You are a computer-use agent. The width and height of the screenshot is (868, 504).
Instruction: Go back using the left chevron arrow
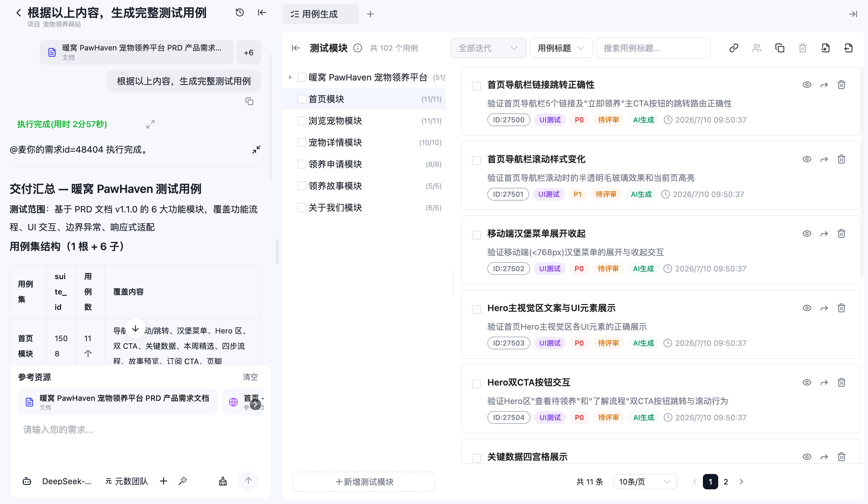coord(19,13)
